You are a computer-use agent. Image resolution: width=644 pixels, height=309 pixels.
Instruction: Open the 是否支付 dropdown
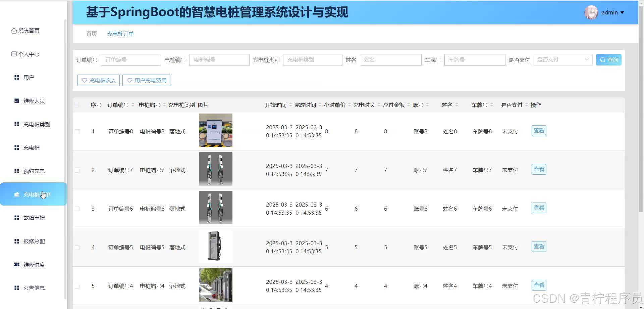(563, 59)
